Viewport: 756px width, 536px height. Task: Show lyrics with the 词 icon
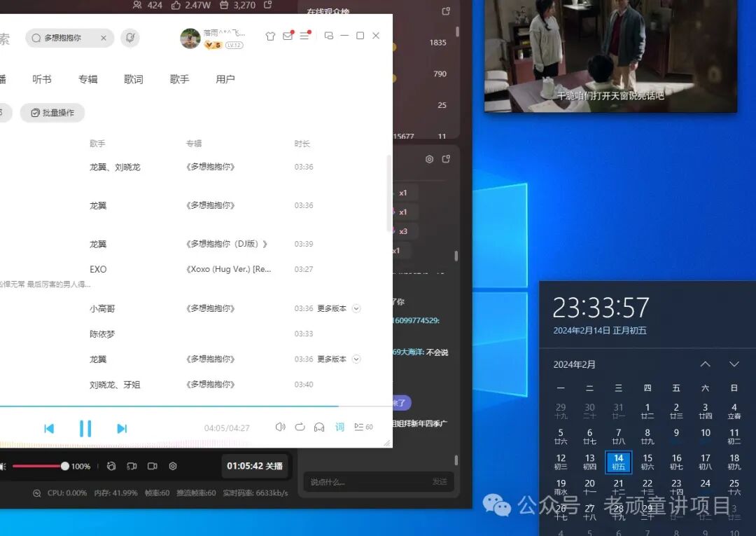[339, 427]
